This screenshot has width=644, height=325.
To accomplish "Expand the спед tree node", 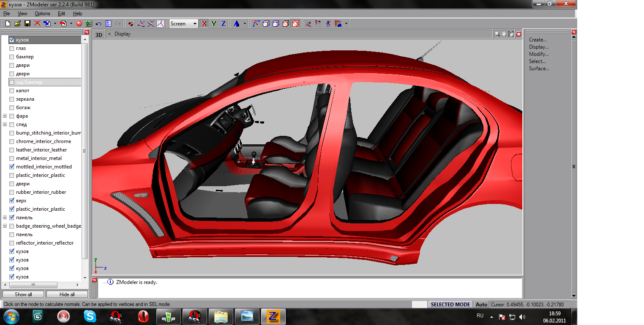I will (x=5, y=124).
